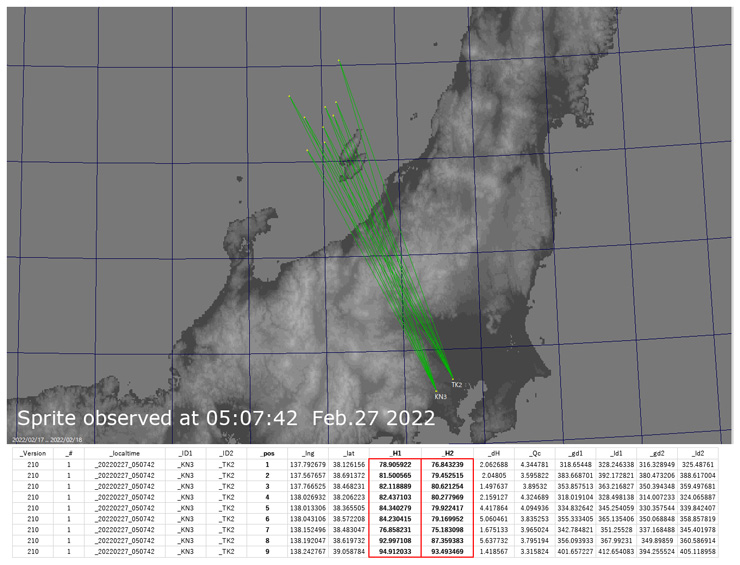740x565 pixels.
Task: Select H1 value 81.500565
Action: [395, 476]
